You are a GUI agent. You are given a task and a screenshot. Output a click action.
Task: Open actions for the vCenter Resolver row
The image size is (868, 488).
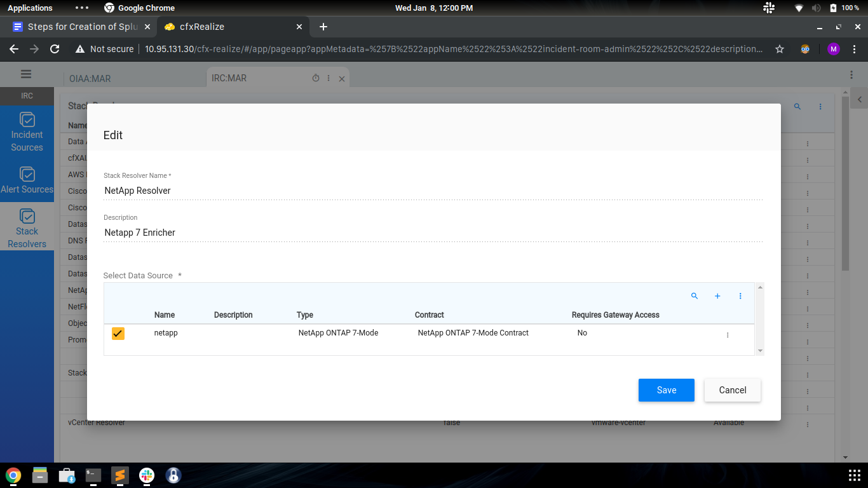click(x=808, y=424)
